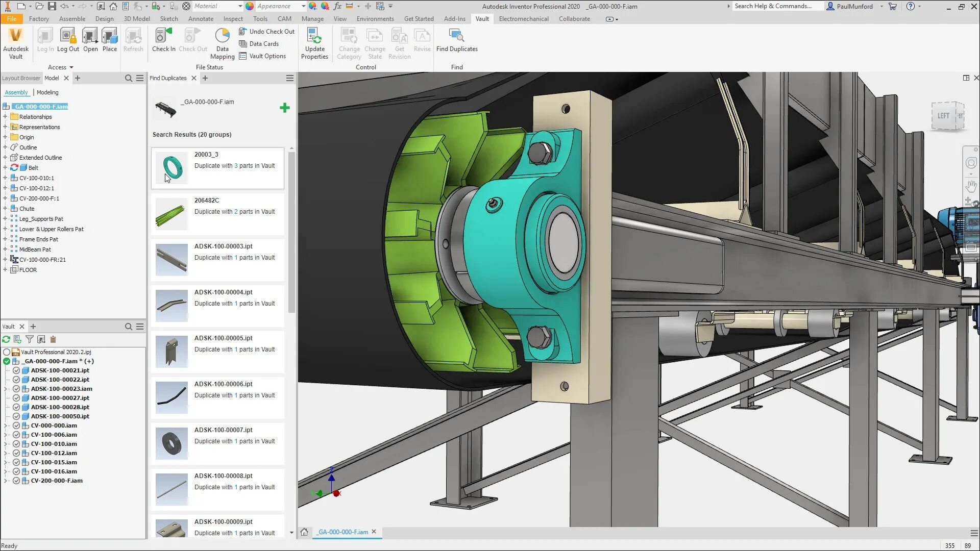Expand CV-000-000.iam in Vault browser
Screen dimensions: 980x551
(6, 425)
